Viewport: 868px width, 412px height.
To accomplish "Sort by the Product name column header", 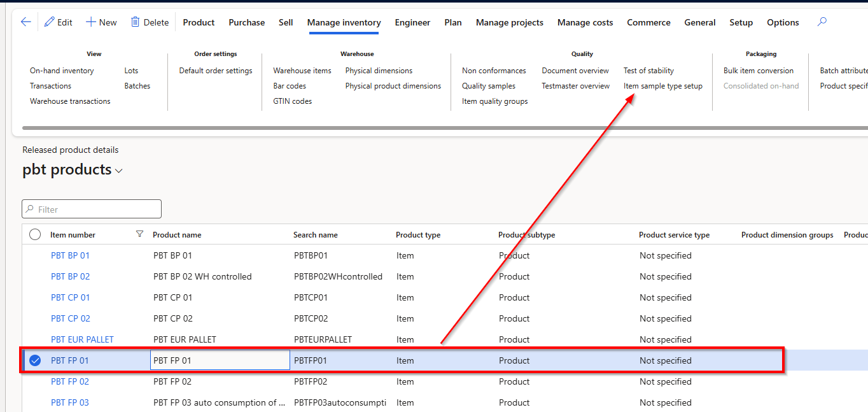I will pyautogui.click(x=177, y=235).
